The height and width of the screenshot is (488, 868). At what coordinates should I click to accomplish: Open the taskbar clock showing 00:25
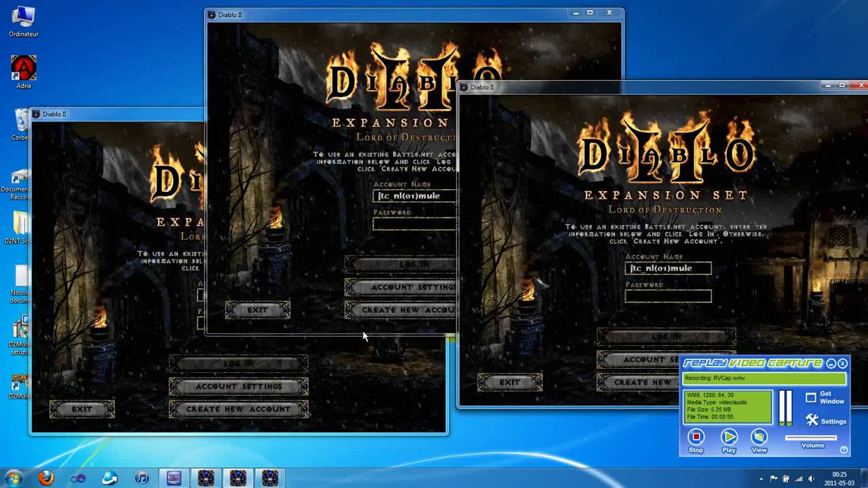(x=840, y=479)
